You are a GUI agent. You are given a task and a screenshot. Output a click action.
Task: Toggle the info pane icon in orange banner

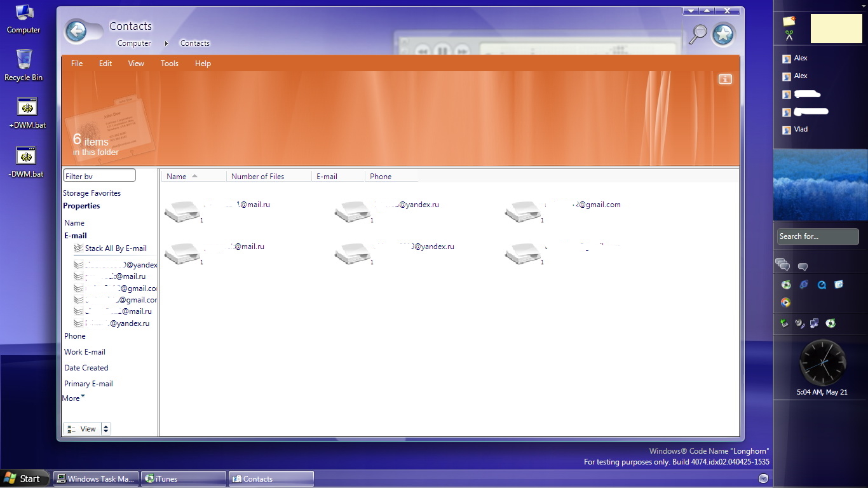(x=725, y=79)
